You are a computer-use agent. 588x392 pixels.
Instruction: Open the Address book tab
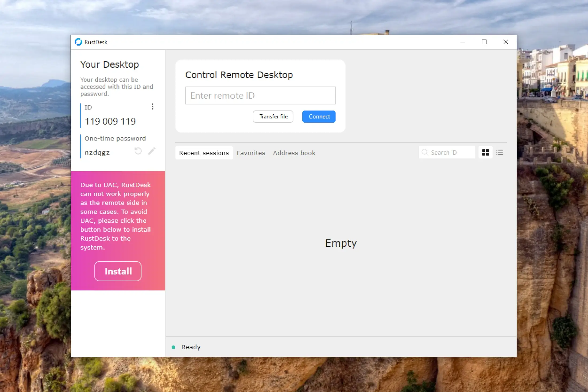(x=294, y=153)
